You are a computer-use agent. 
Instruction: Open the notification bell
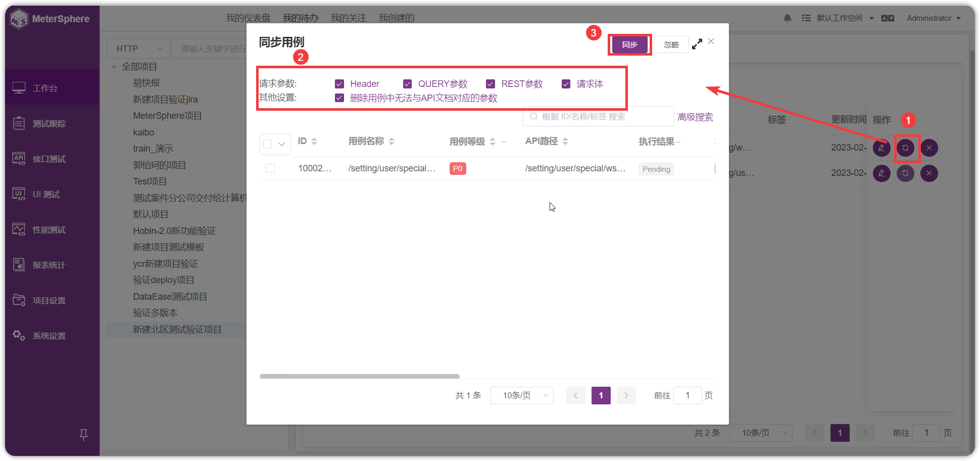click(787, 18)
